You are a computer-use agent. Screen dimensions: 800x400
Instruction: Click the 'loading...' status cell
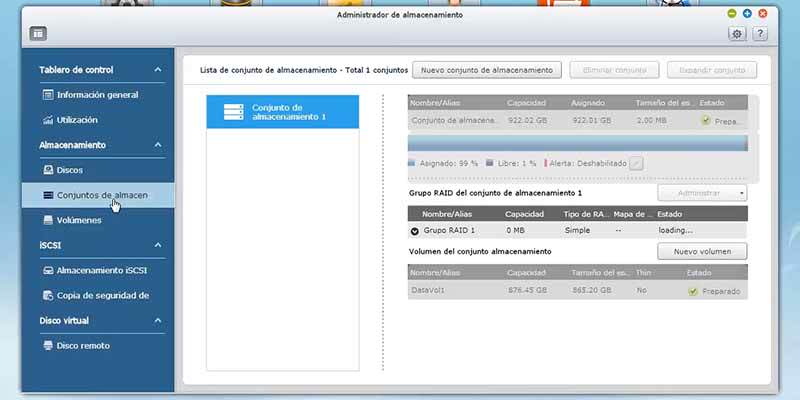point(675,231)
